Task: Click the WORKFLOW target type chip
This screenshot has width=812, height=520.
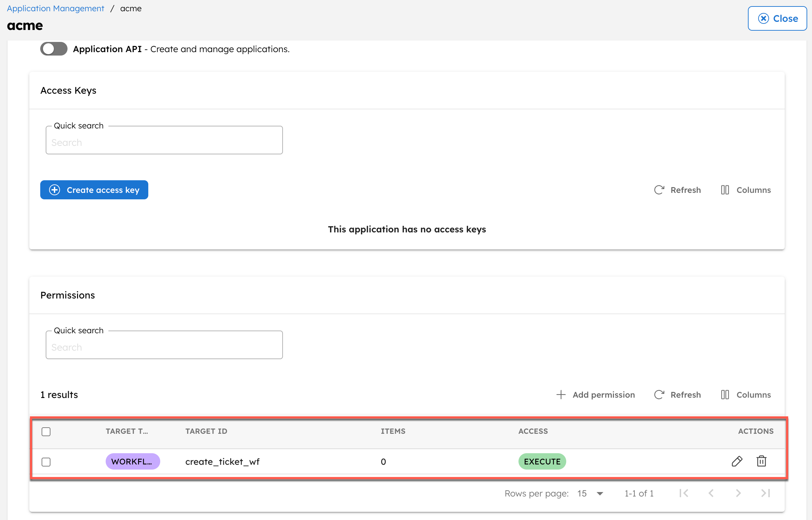Action: pyautogui.click(x=133, y=461)
